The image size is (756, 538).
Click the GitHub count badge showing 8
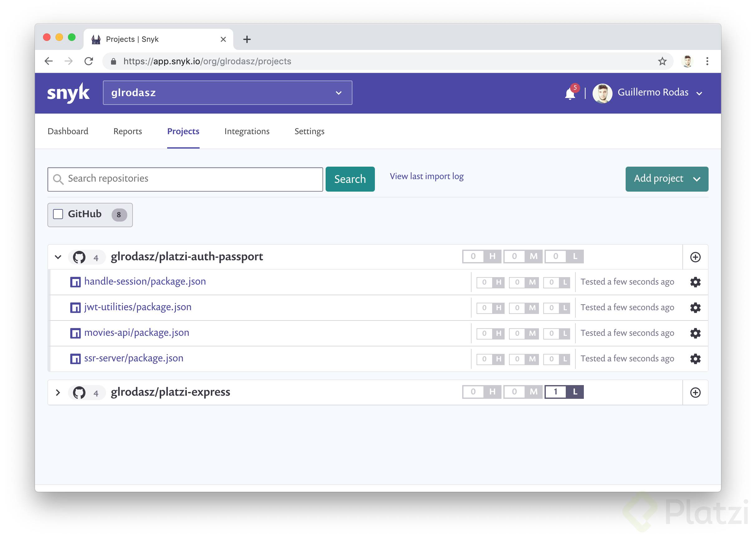pos(119,215)
